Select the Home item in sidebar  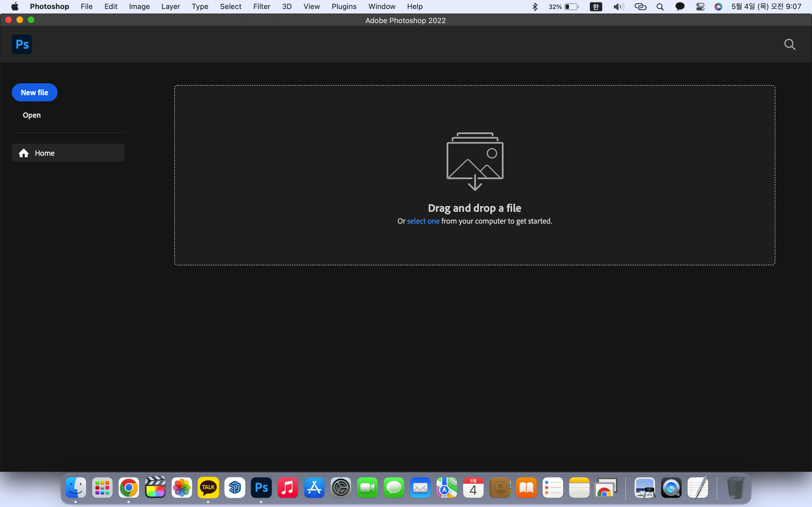68,153
